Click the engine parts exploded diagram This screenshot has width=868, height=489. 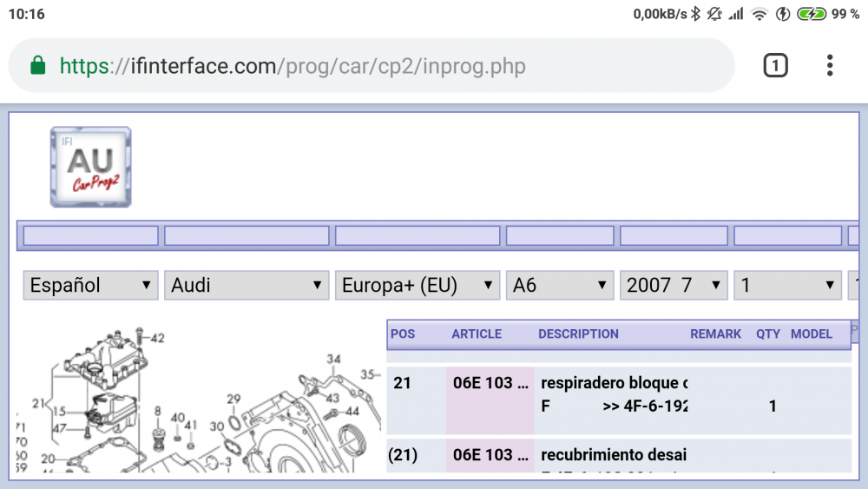coord(198,399)
